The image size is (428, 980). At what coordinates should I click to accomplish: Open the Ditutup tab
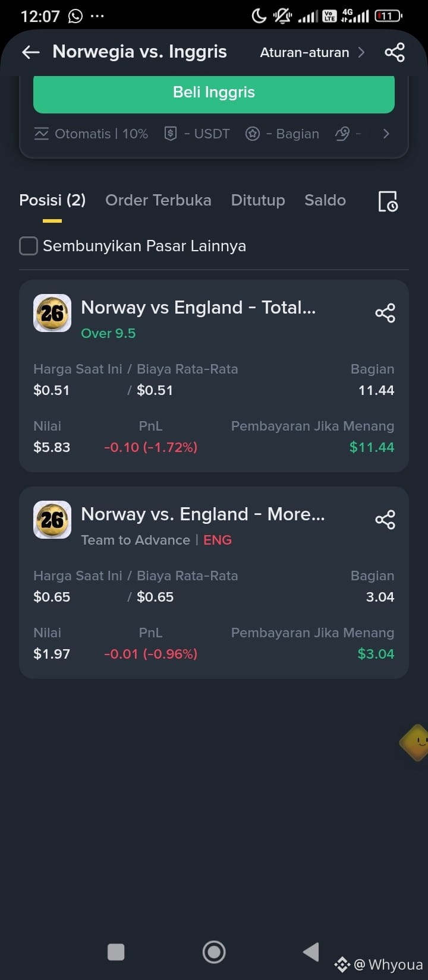(x=258, y=200)
